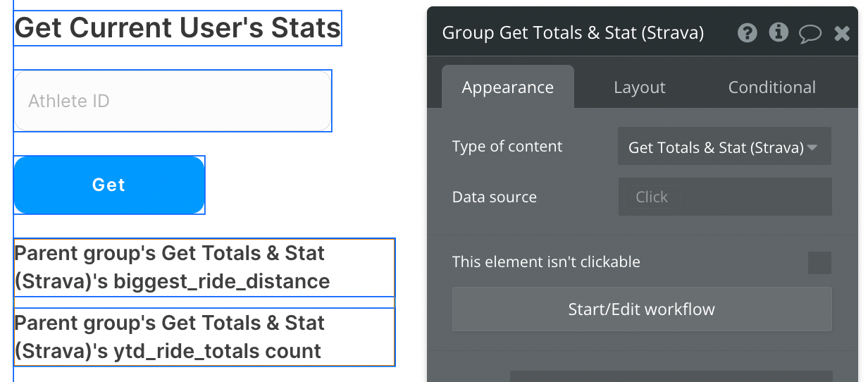Open the Layout tab
This screenshot has width=868, height=382.
639,87
